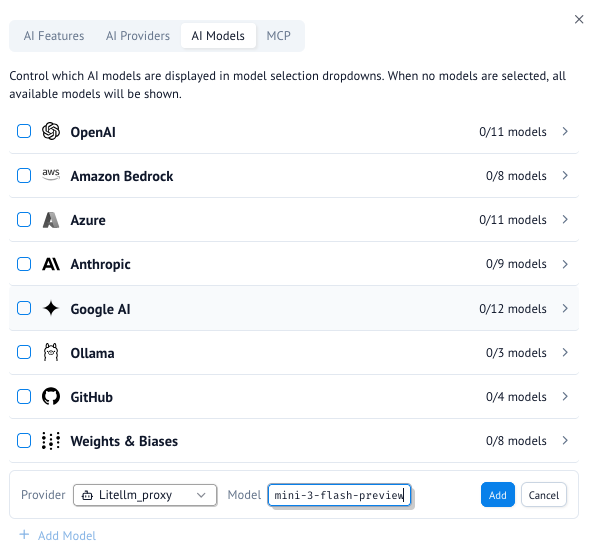599x553 pixels.
Task: Expand the Amazon Bedrock row chevron
Action: [x=565, y=175]
